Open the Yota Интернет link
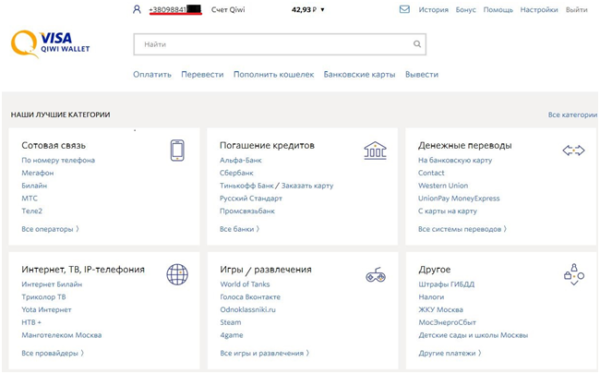This screenshot has height=374, width=600. pos(46,309)
